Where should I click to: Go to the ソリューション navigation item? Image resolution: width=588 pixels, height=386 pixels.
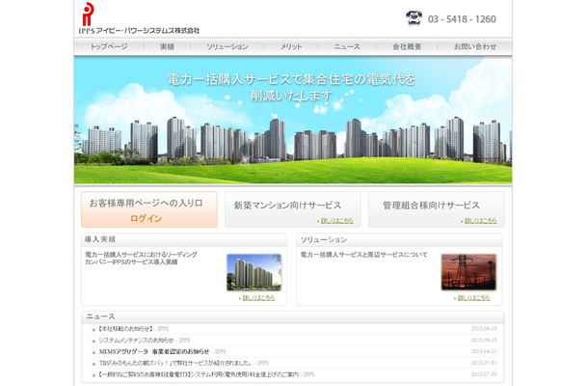tap(227, 46)
